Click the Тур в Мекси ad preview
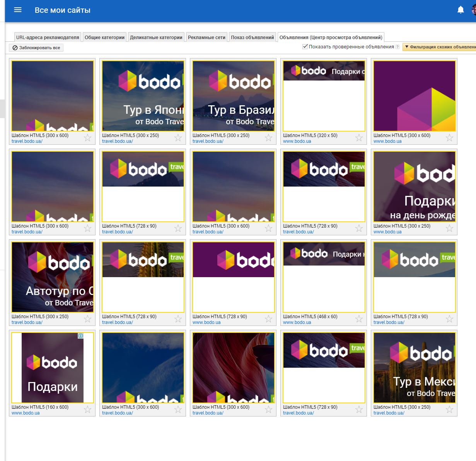 pyautogui.click(x=415, y=368)
